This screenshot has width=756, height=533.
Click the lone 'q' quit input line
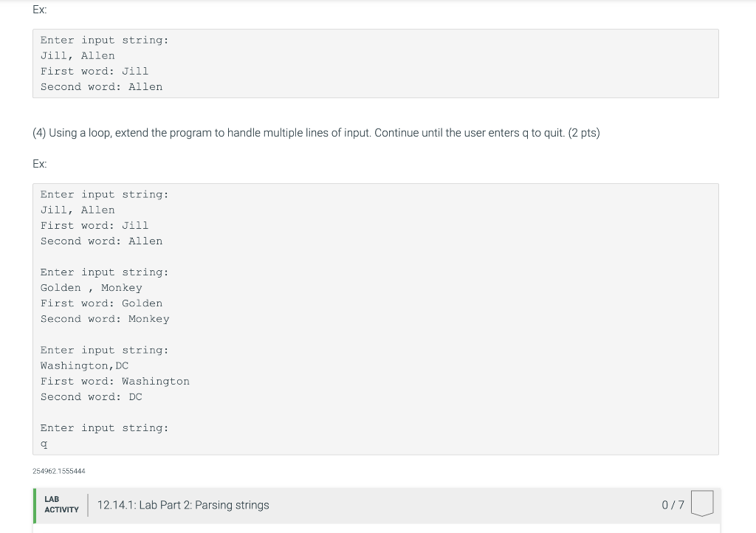coord(44,444)
